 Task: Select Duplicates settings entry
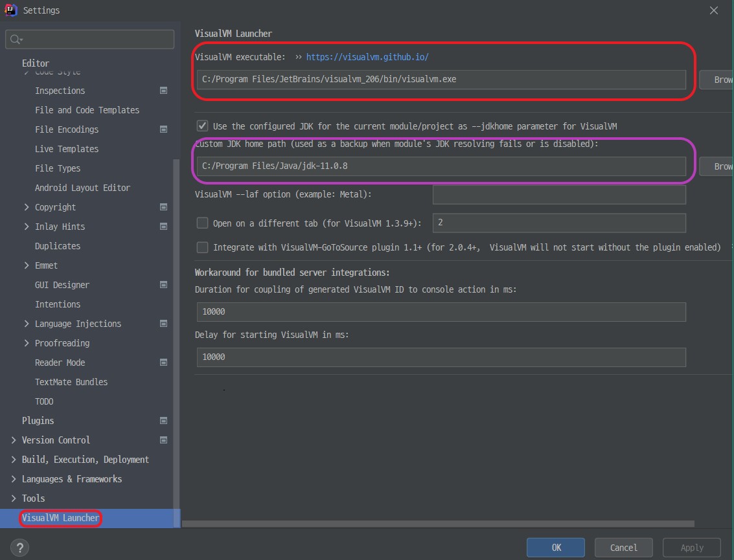[x=58, y=245]
